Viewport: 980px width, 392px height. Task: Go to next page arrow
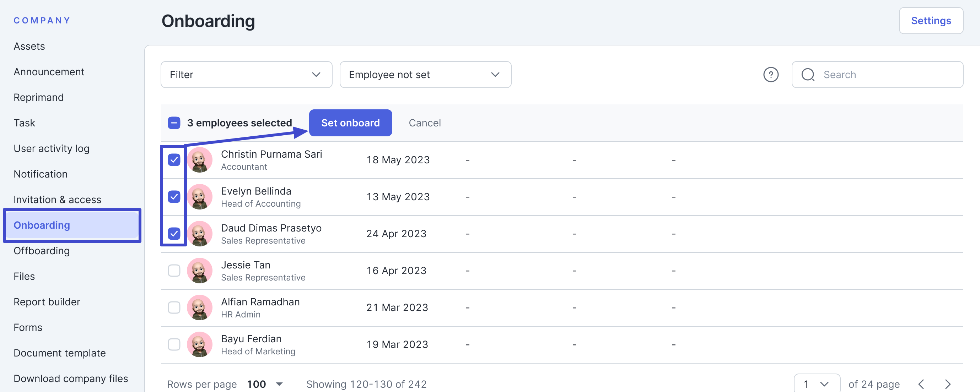click(948, 384)
